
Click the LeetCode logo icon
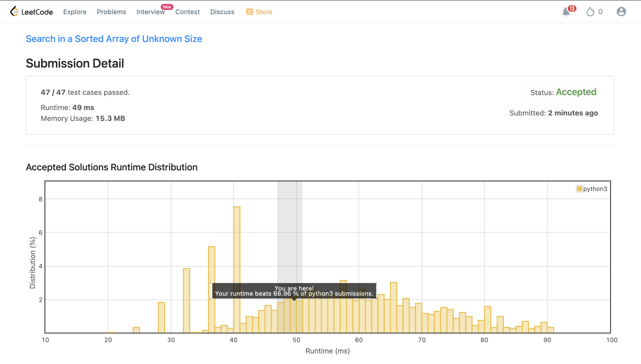tap(14, 11)
